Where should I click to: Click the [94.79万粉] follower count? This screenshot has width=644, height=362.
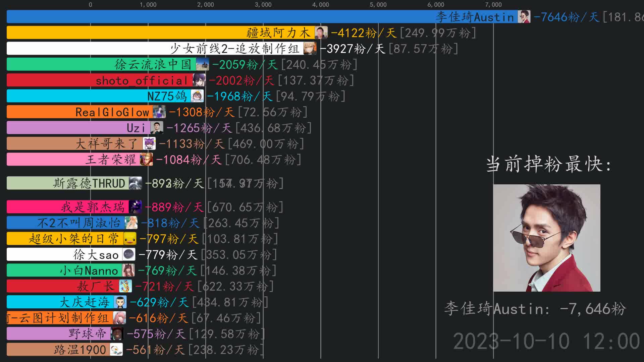click(x=310, y=96)
